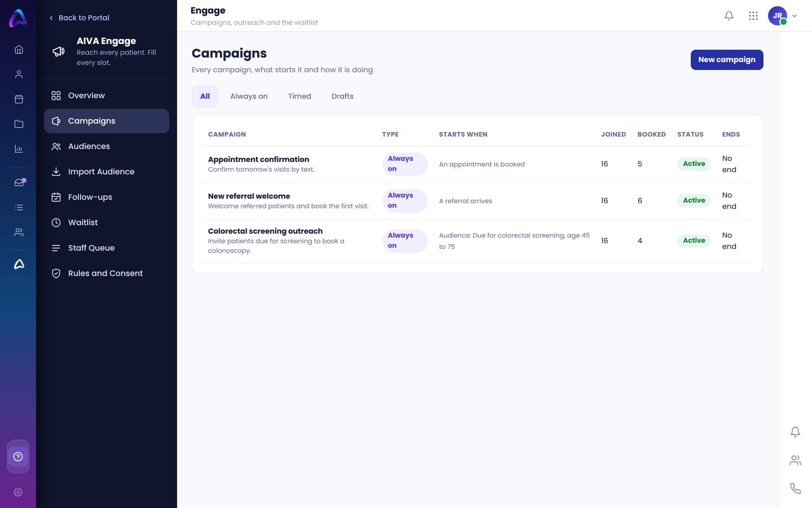Viewport: 812px width, 508px height.
Task: Click the AIVA logo at top left
Action: (x=18, y=18)
